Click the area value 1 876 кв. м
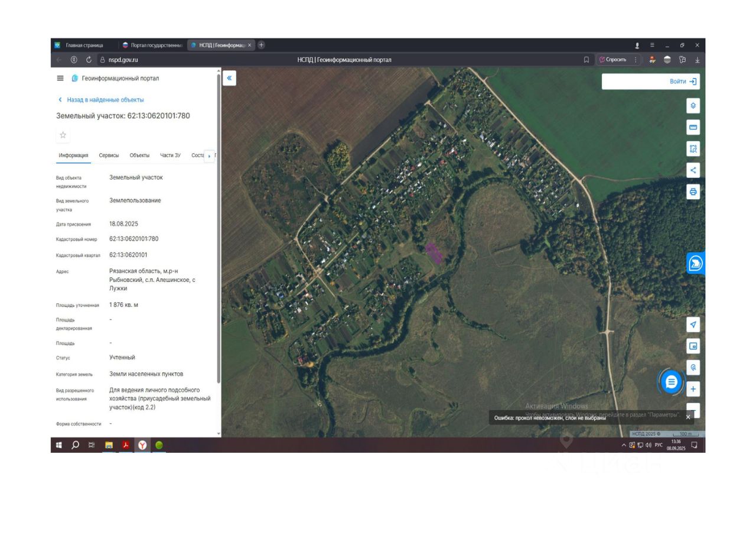756x535 pixels. pos(123,305)
